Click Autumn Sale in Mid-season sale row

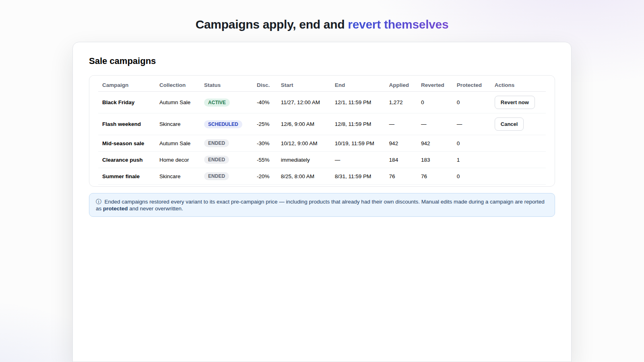[175, 144]
